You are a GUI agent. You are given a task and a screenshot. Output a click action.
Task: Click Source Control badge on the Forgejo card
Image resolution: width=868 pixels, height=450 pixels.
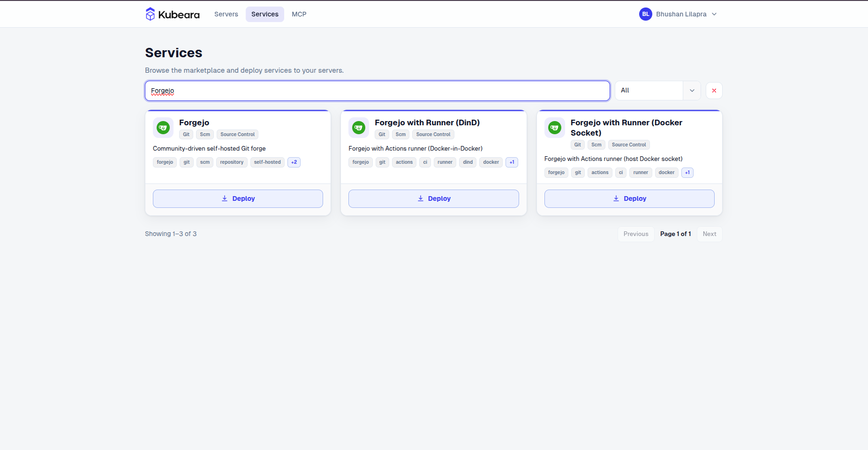coord(237,135)
